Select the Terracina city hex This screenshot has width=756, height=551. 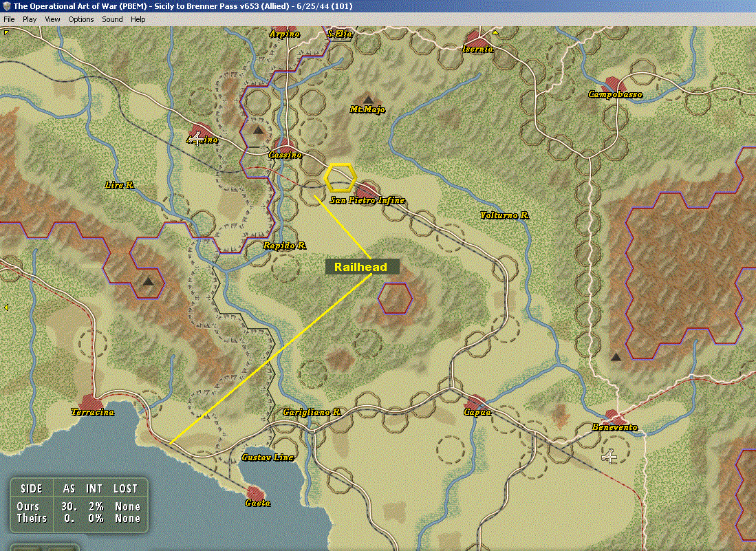[90, 402]
